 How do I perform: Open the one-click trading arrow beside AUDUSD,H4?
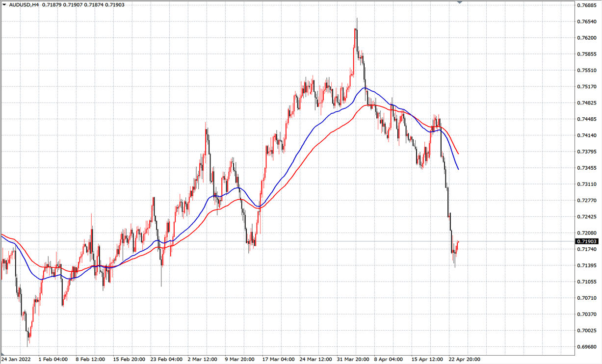4,4
